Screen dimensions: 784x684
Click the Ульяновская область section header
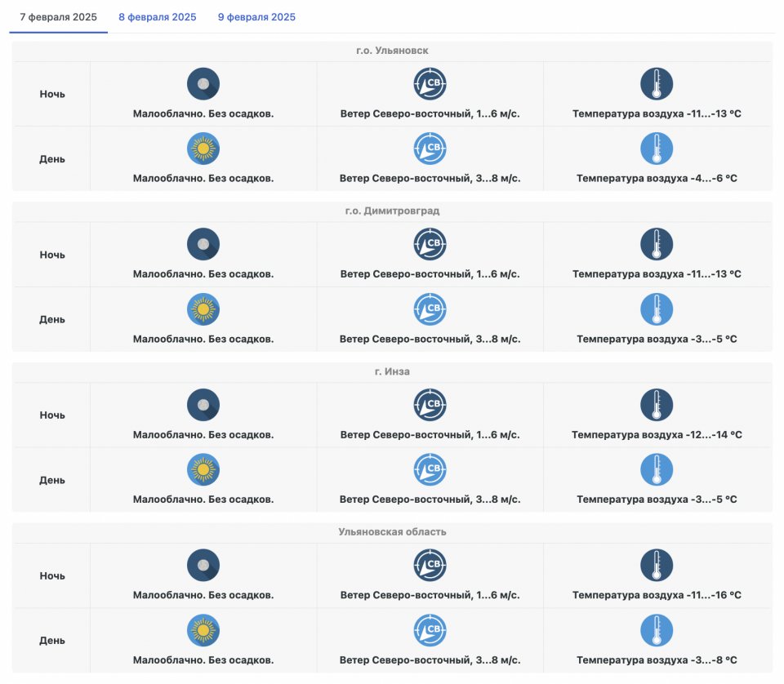coord(392,532)
